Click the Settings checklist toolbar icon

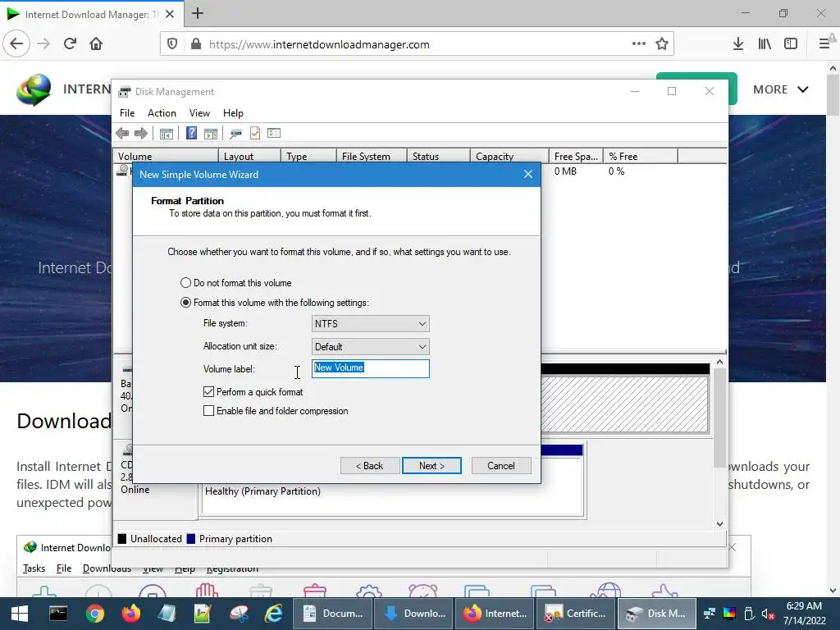coord(274,133)
